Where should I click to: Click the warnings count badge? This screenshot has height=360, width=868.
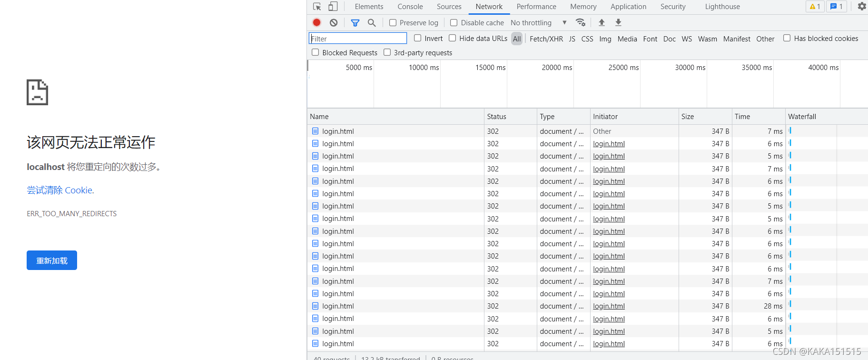point(815,7)
